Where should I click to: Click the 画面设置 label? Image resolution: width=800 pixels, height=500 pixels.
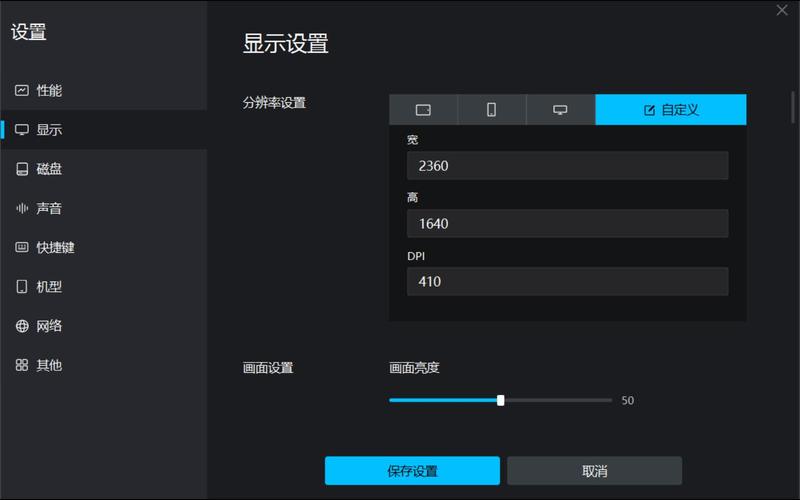(x=268, y=368)
